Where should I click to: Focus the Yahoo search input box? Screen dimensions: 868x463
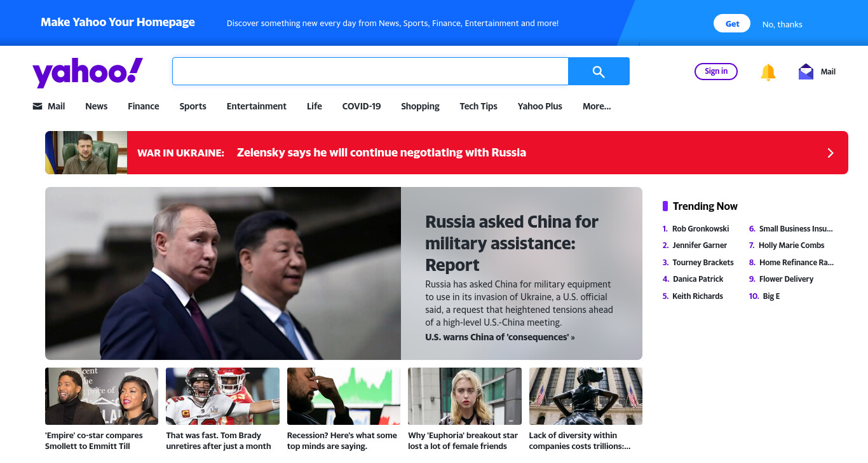(370, 71)
